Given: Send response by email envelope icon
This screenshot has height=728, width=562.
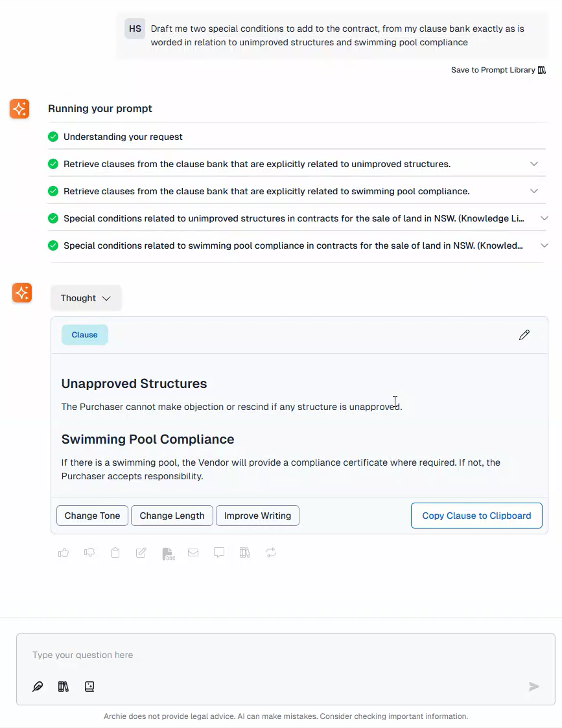Looking at the screenshot, I should pos(193,552).
